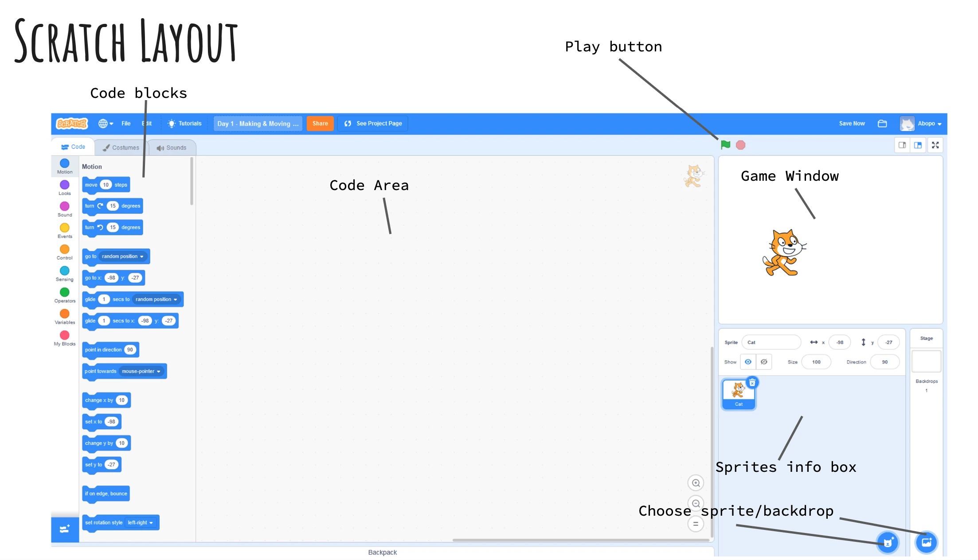Viewport: 978px width, 560px height.
Task: Click the choose a sprite button
Action: pyautogui.click(x=888, y=542)
